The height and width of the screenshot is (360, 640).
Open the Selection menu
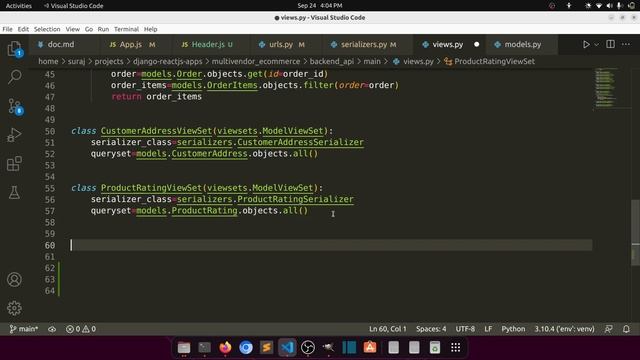[47, 29]
